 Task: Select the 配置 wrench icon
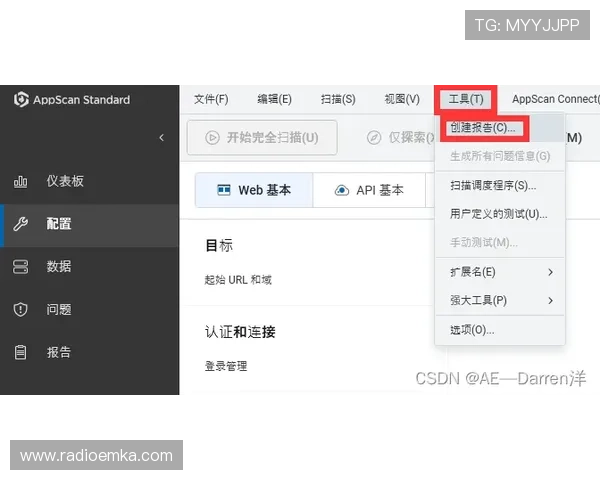[x=20, y=224]
